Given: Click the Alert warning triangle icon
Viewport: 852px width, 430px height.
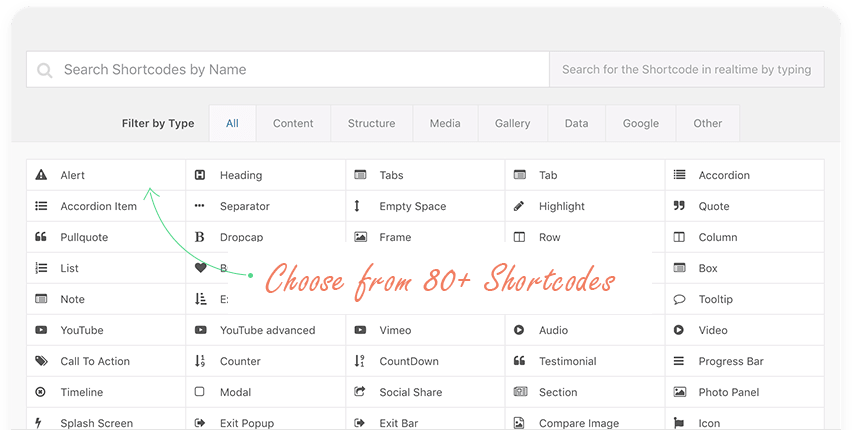Looking at the screenshot, I should (41, 175).
